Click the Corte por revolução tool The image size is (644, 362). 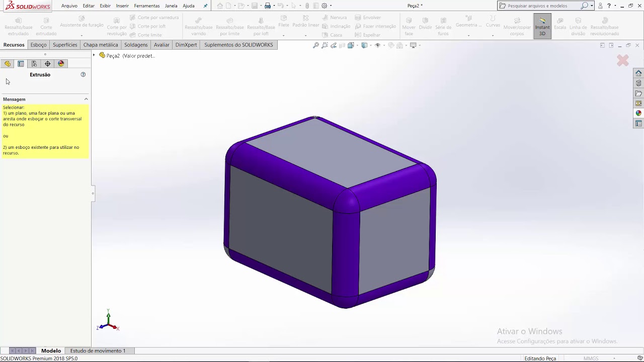pos(117,27)
